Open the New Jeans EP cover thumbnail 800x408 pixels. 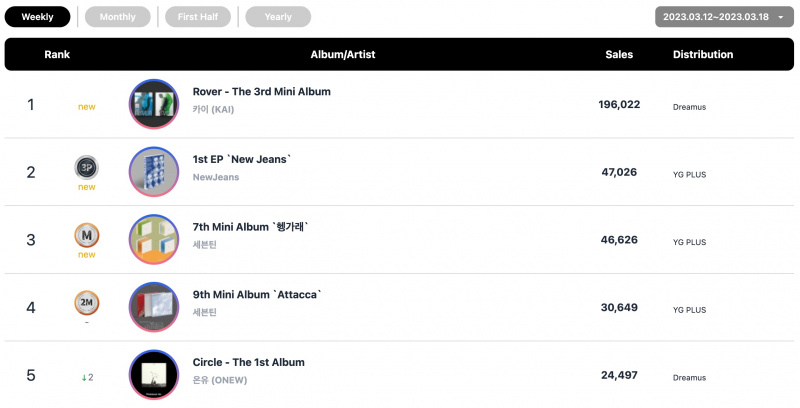154,172
